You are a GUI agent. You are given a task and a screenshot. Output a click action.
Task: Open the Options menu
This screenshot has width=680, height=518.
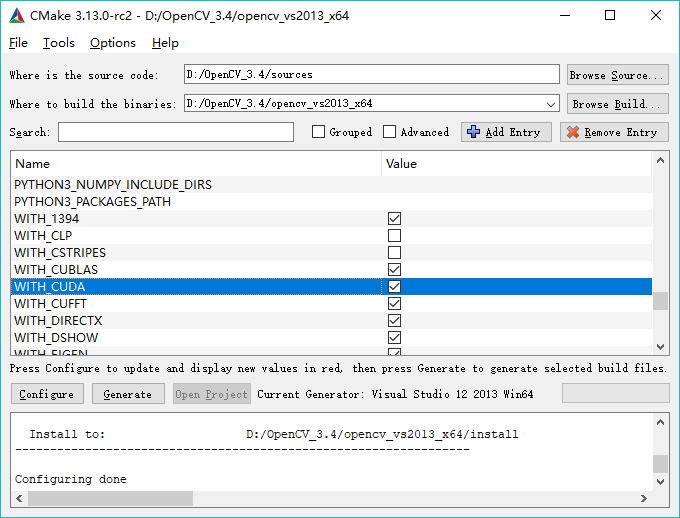(113, 43)
